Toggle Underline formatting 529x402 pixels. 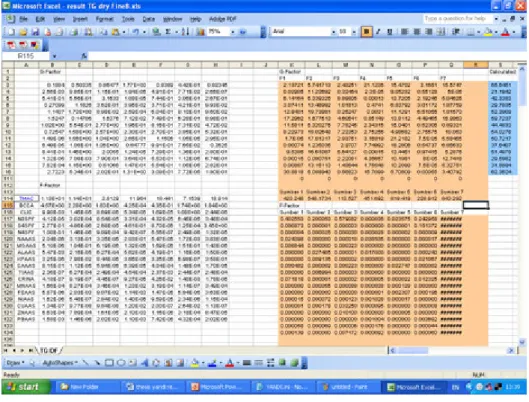tap(390, 32)
